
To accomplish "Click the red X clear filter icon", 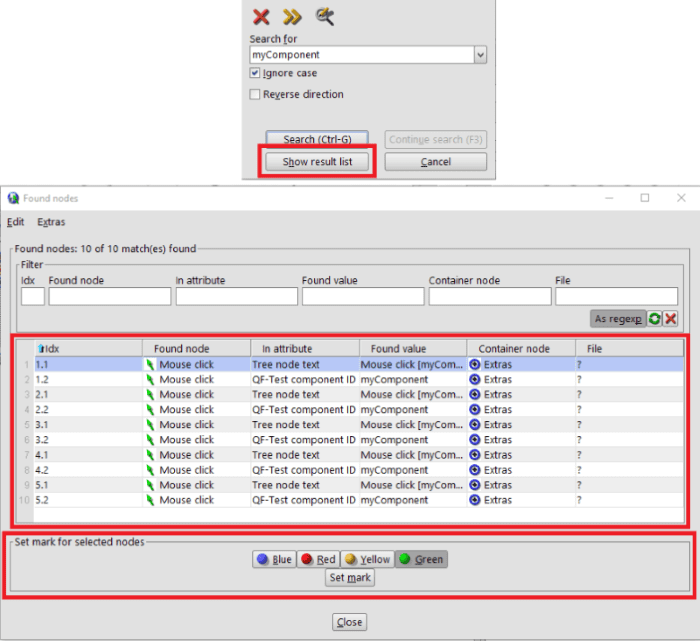I will [x=671, y=319].
